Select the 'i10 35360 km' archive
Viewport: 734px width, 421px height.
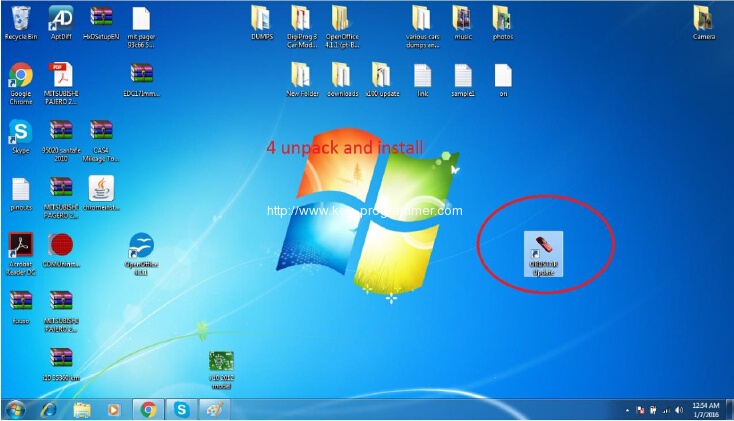pos(61,364)
